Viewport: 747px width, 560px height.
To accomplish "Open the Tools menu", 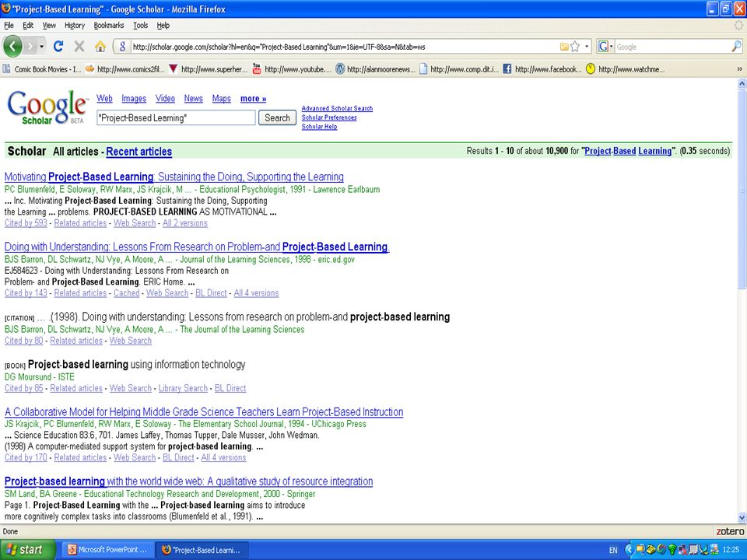I will [141, 25].
